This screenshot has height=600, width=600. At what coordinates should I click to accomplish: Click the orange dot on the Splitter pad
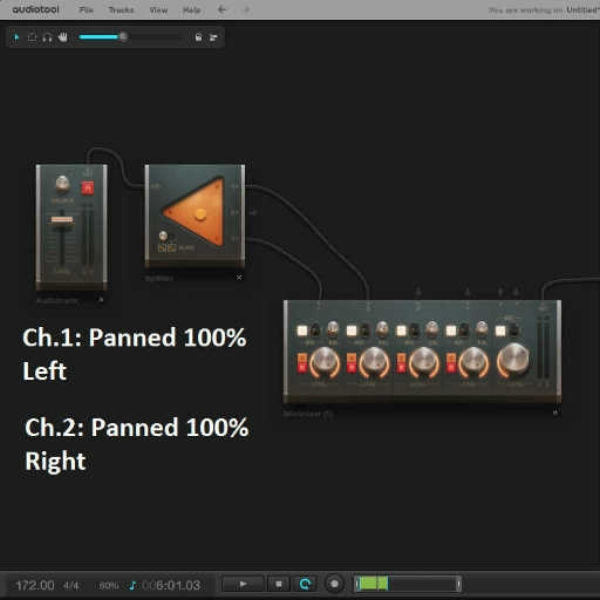pyautogui.click(x=200, y=215)
